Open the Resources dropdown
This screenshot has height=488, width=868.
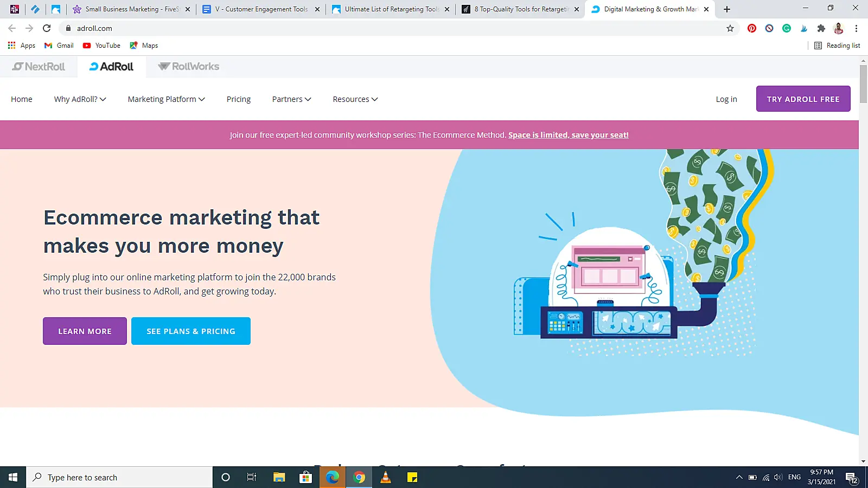click(354, 99)
